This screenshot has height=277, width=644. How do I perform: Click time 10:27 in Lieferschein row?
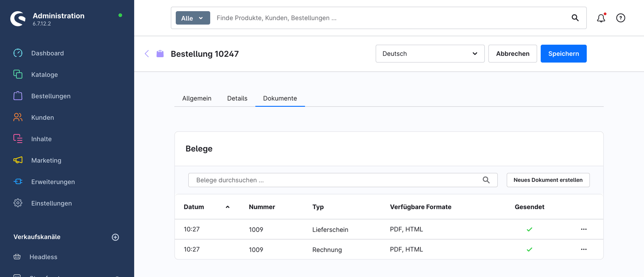click(191, 229)
